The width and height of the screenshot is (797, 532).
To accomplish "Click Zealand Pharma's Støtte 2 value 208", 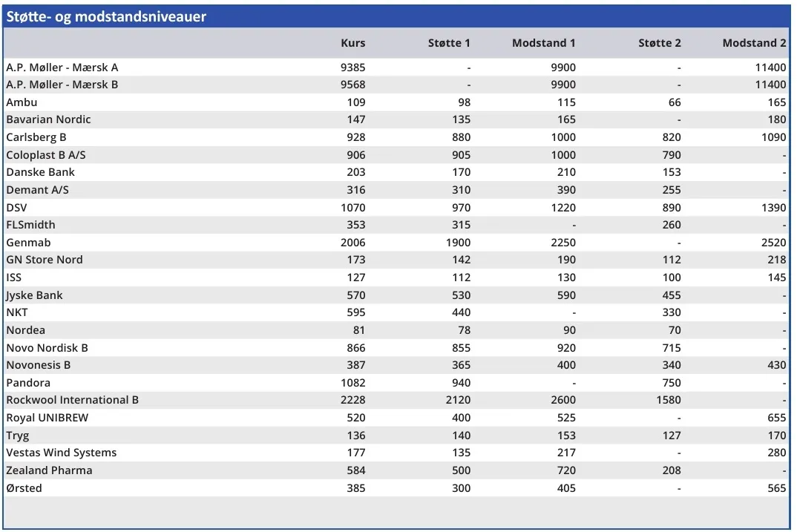I will point(671,470).
